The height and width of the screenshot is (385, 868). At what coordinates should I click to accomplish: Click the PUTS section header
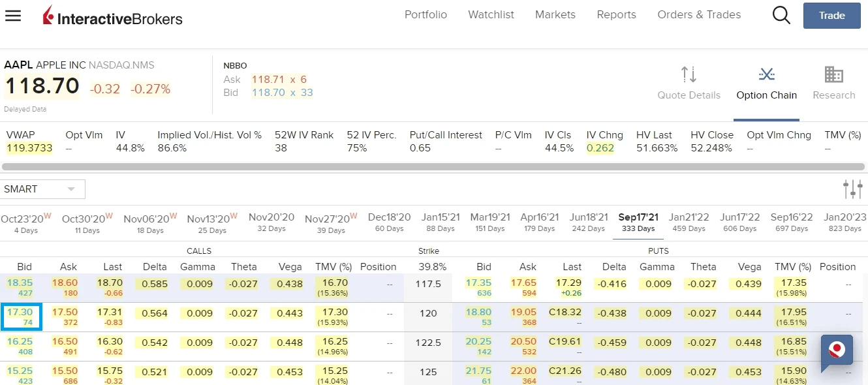[659, 251]
